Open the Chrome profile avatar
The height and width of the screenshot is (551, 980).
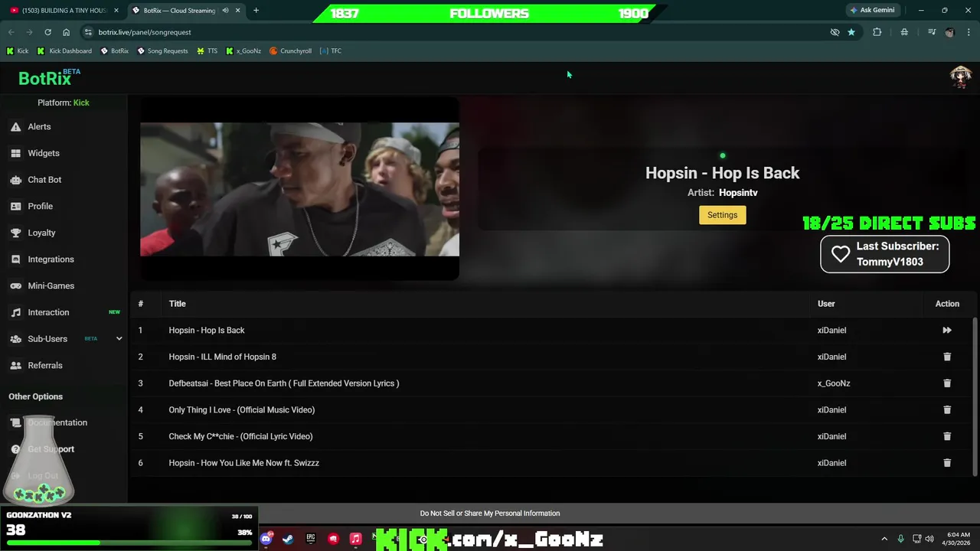tap(950, 32)
